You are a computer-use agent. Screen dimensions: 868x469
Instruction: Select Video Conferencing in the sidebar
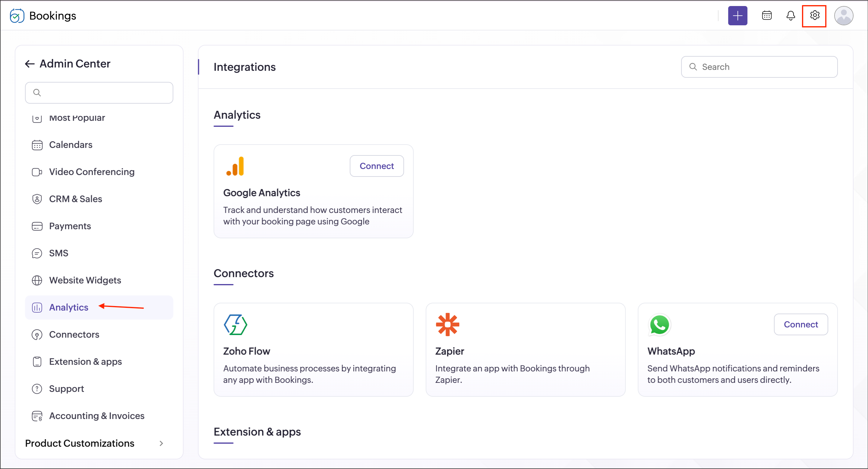92,172
